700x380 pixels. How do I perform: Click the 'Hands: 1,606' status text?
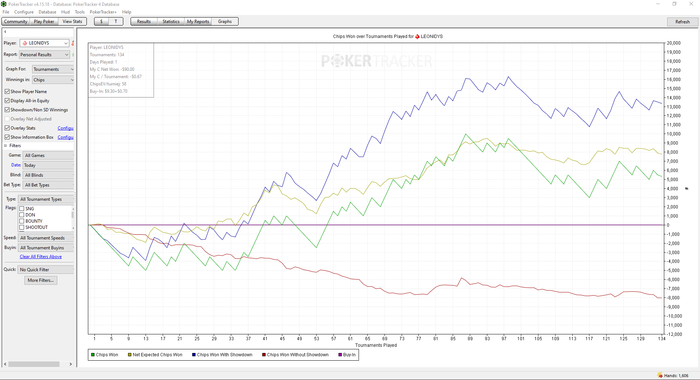[676, 376]
